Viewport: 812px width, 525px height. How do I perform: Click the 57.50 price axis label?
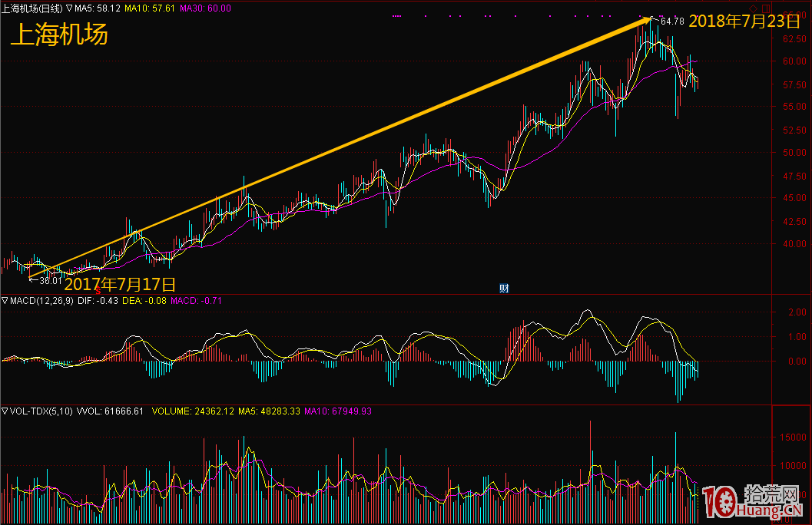click(x=794, y=85)
